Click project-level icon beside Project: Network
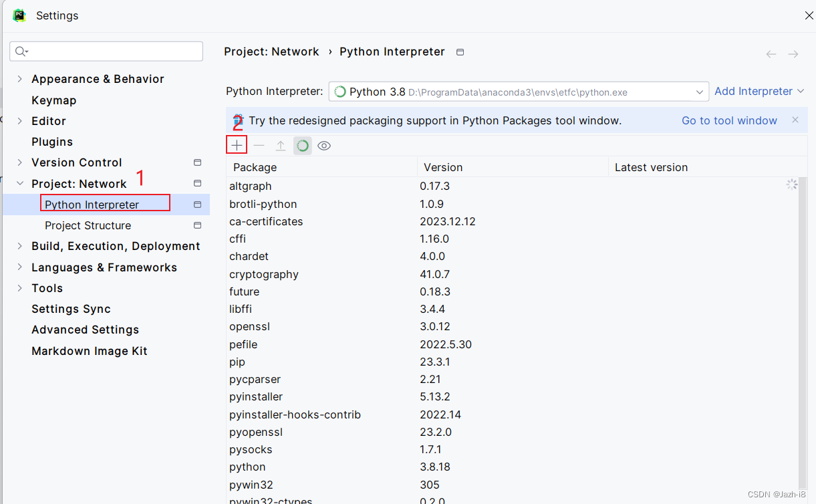This screenshot has width=816, height=504. pyautogui.click(x=197, y=183)
